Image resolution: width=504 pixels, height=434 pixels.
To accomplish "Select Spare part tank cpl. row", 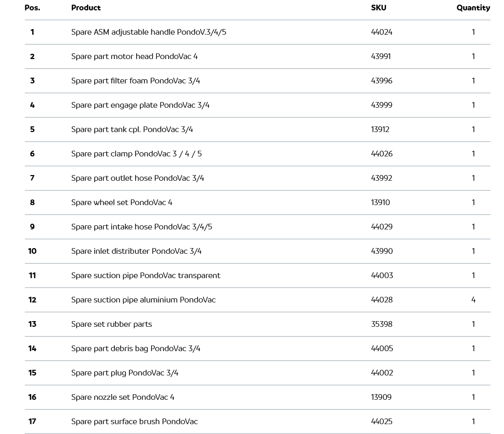I will pyautogui.click(x=132, y=129).
